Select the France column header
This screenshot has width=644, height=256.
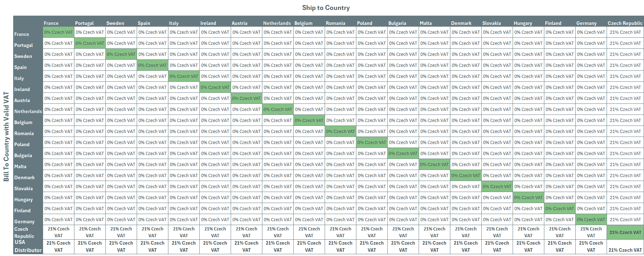(x=51, y=23)
